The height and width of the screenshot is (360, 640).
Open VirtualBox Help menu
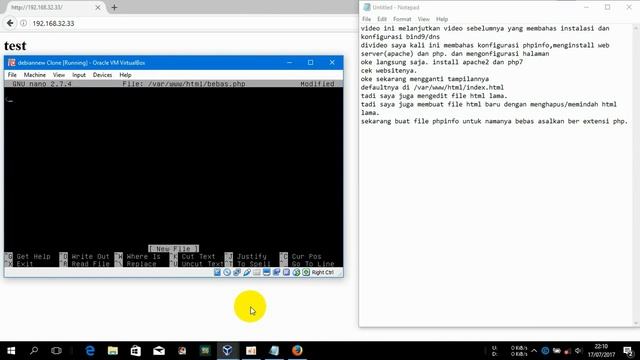[125, 75]
